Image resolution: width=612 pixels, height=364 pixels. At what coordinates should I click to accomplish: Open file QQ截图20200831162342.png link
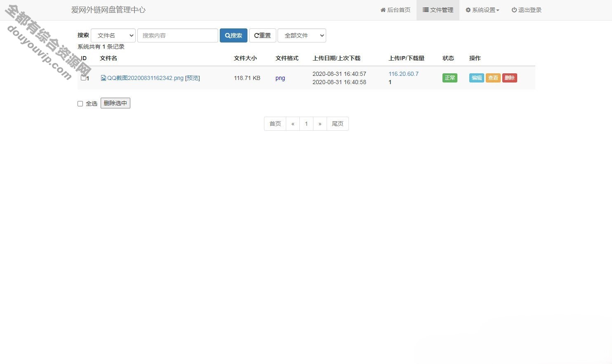tap(145, 78)
